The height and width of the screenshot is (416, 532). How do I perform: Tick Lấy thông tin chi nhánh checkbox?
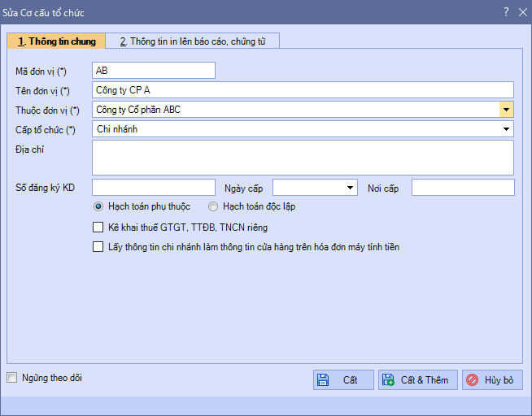(x=98, y=247)
